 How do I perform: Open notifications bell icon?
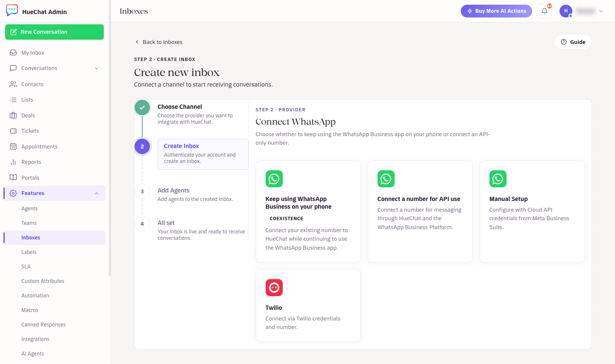[545, 11]
